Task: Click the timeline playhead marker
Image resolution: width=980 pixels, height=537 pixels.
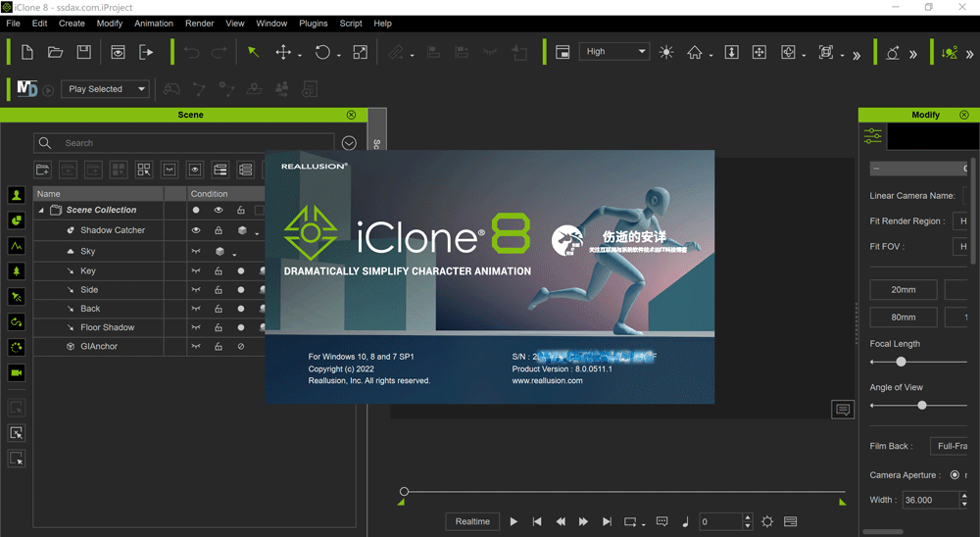Action: pos(404,491)
